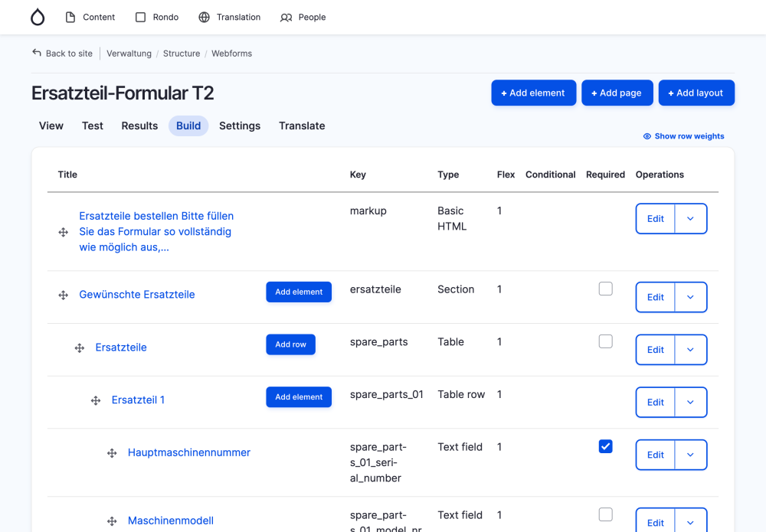Enable Required for the Ersatzteile table

click(x=605, y=341)
